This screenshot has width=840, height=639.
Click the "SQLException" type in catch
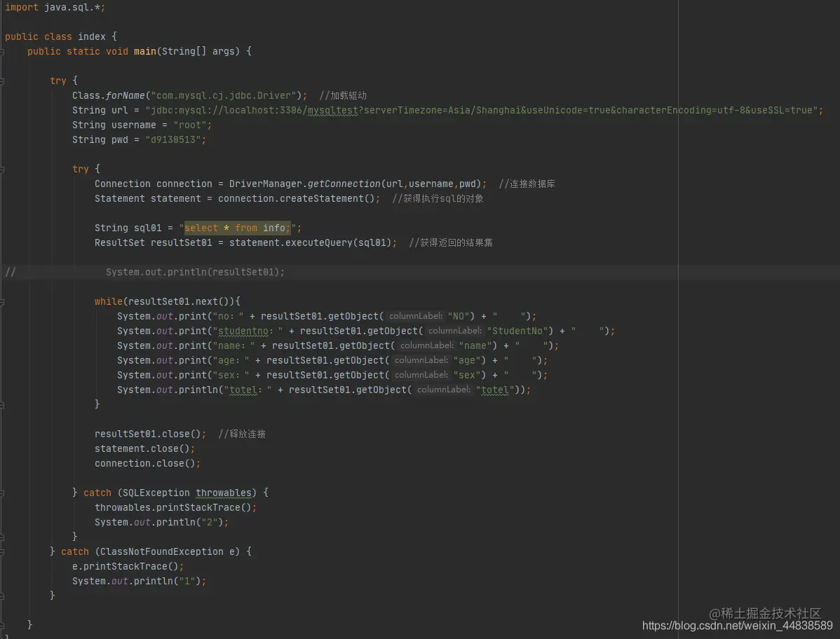(x=156, y=493)
